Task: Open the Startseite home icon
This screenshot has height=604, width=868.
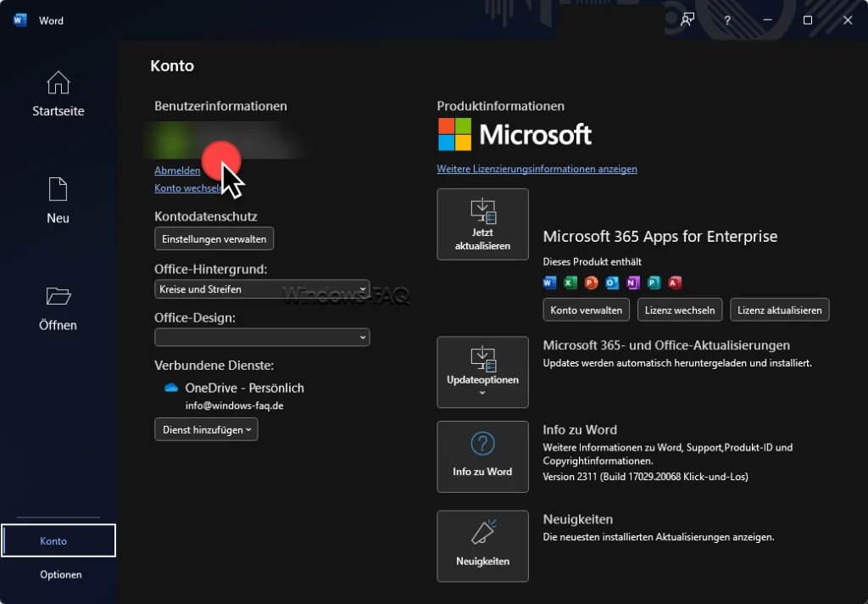Action: click(58, 83)
